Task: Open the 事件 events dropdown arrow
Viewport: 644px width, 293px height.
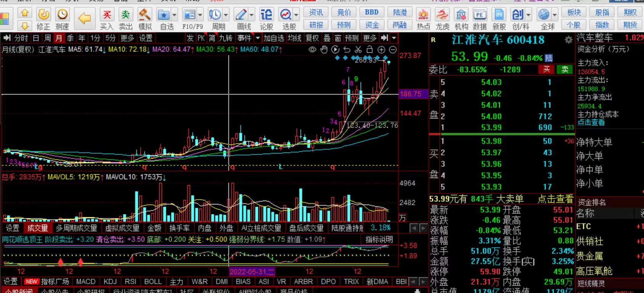Action: pyautogui.click(x=258, y=38)
